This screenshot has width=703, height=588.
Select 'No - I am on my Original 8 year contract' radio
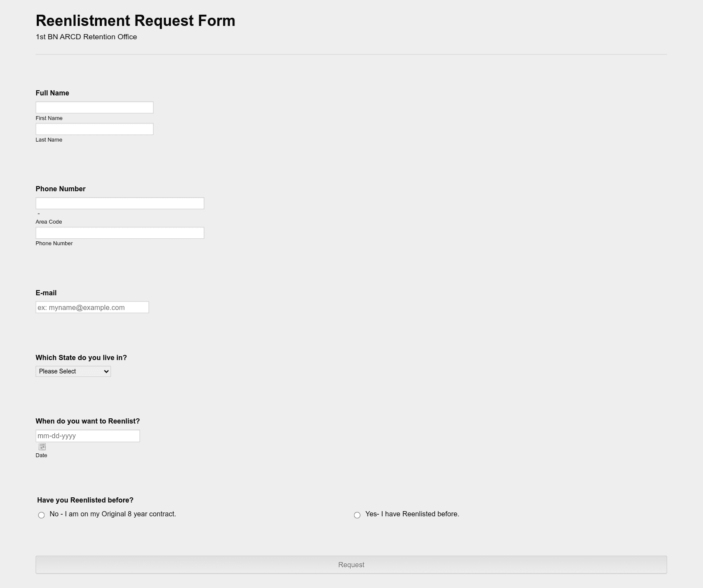point(41,515)
